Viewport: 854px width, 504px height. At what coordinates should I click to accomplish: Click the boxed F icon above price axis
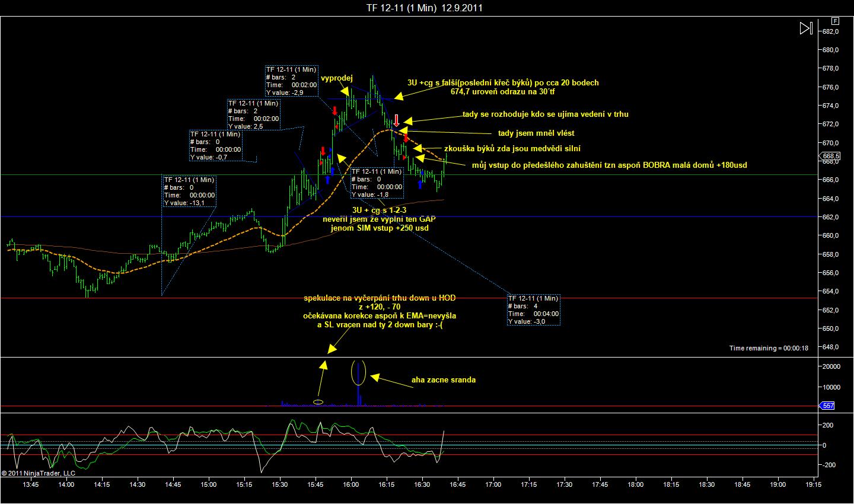click(834, 21)
